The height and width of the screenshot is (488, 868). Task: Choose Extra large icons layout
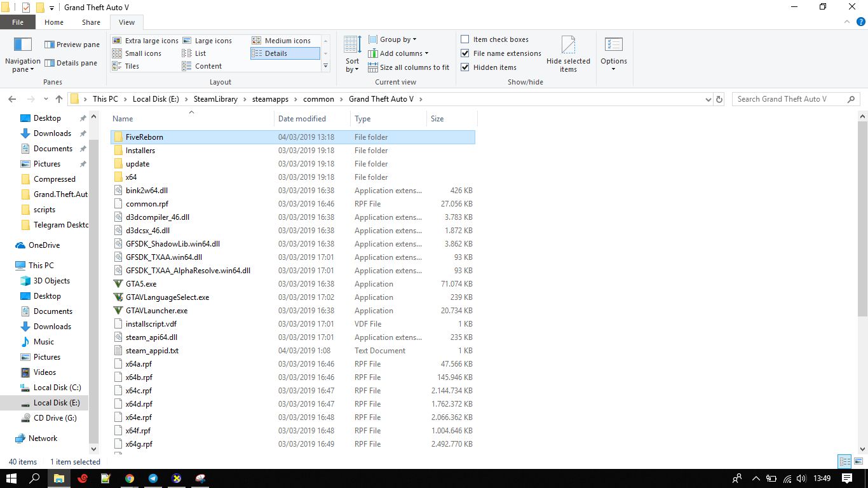[x=146, y=41]
